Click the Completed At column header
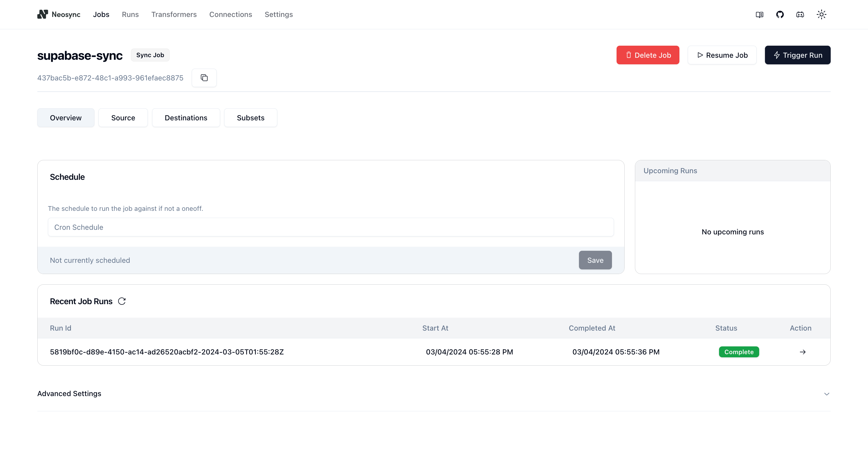 point(592,328)
